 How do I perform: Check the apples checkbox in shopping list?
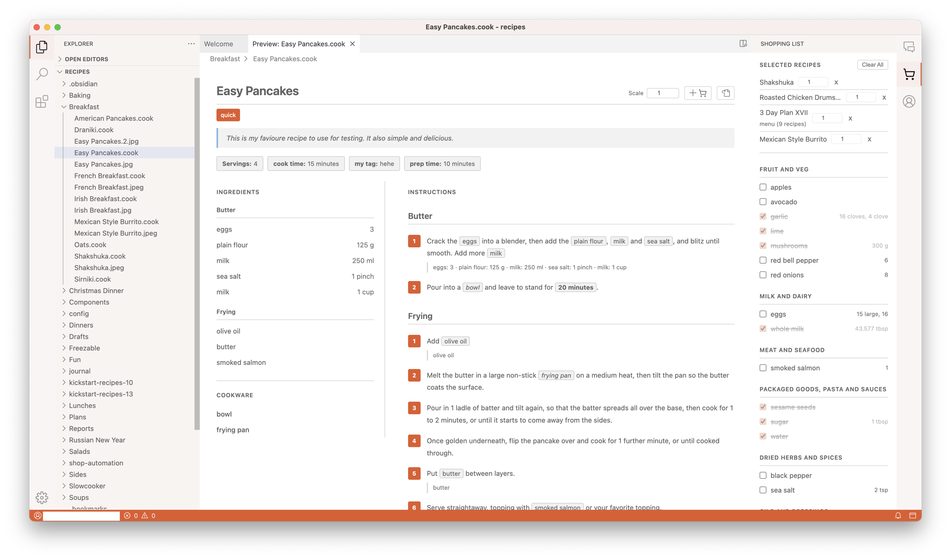763,187
